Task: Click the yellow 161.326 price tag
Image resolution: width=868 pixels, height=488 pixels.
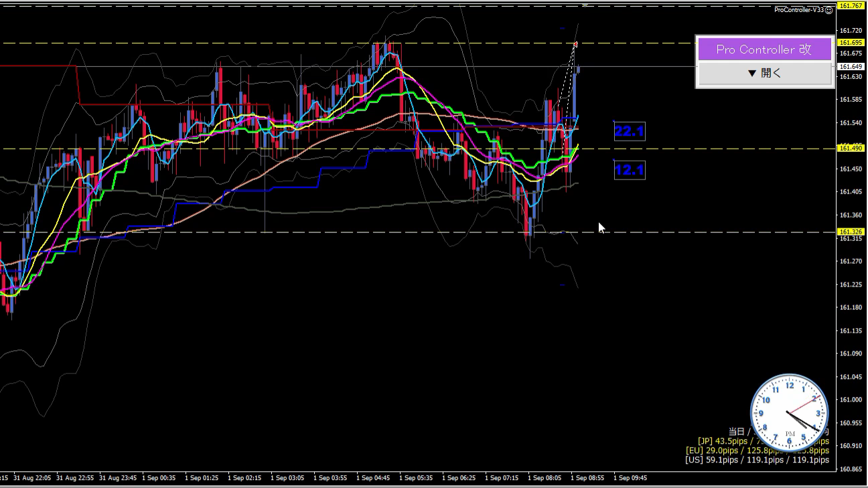Action: (x=851, y=232)
